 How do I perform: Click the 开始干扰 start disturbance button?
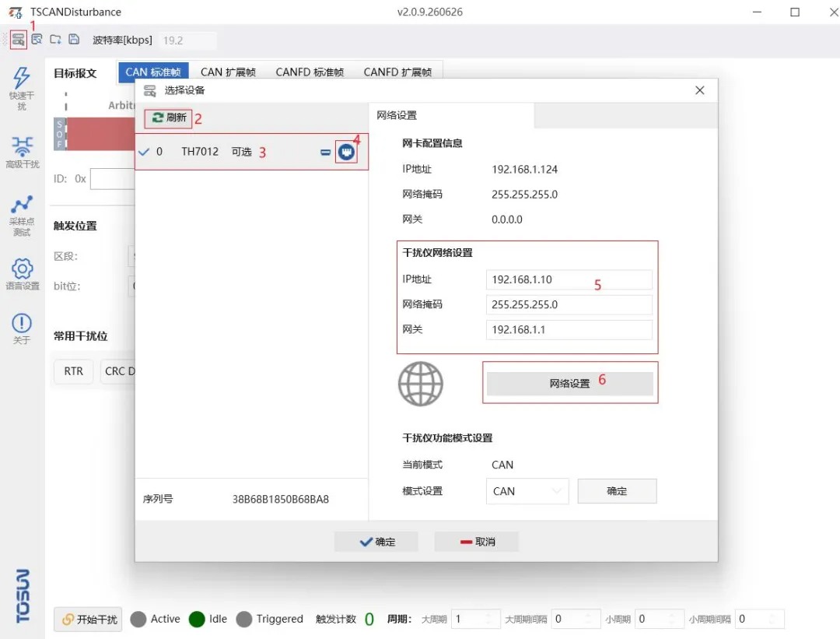point(89,620)
